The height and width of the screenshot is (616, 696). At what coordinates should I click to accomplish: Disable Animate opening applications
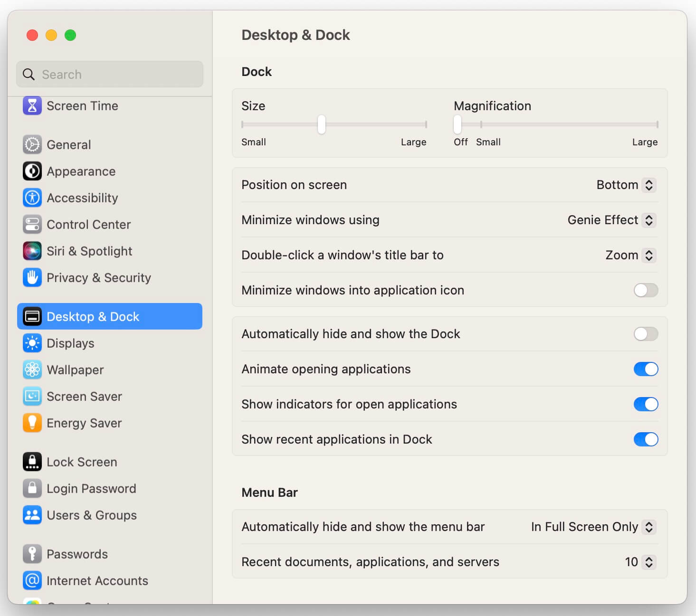(646, 369)
